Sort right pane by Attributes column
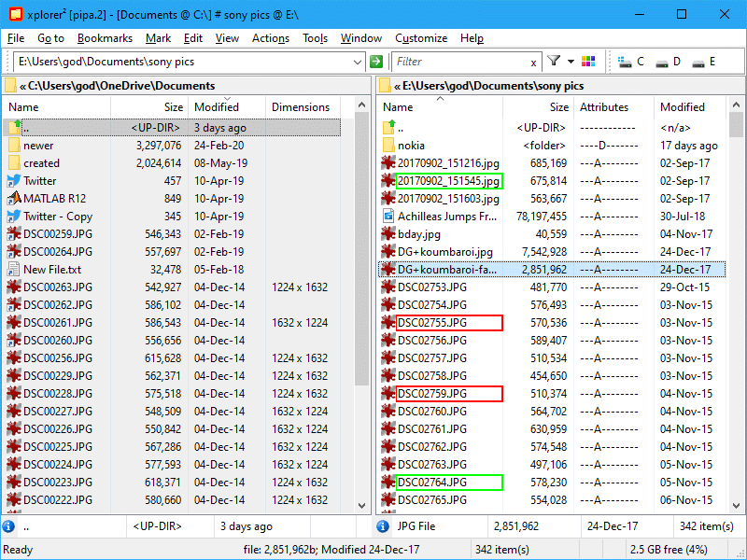The image size is (747, 560). (x=603, y=107)
